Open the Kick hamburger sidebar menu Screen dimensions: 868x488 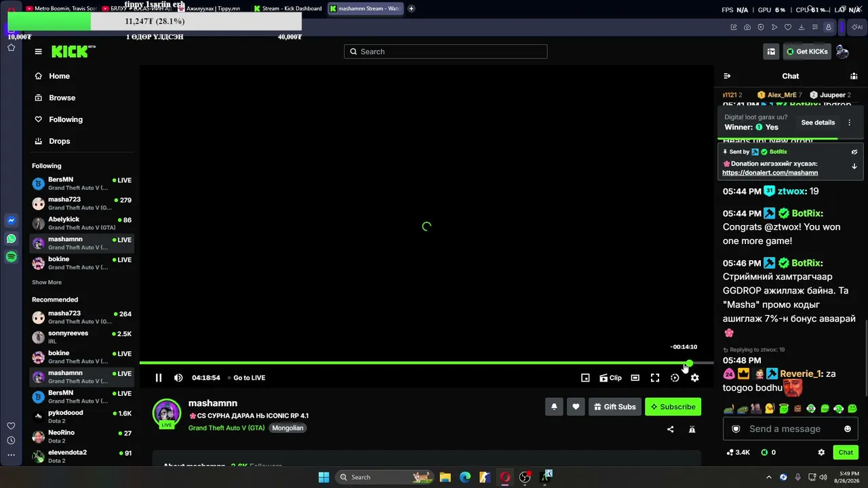point(39,52)
